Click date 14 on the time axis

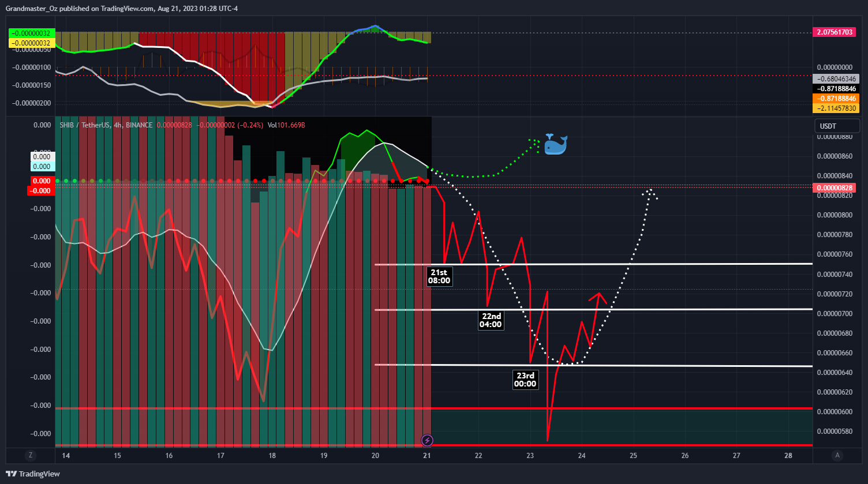coord(66,455)
